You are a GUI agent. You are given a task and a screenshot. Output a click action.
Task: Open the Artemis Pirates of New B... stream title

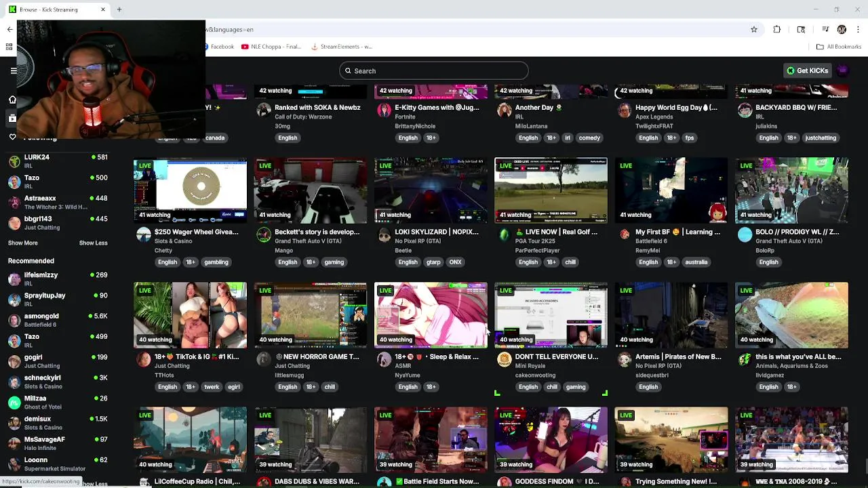point(678,357)
